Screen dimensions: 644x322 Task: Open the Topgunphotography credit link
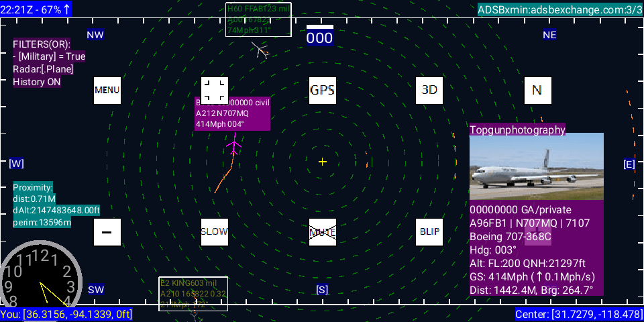(517, 130)
